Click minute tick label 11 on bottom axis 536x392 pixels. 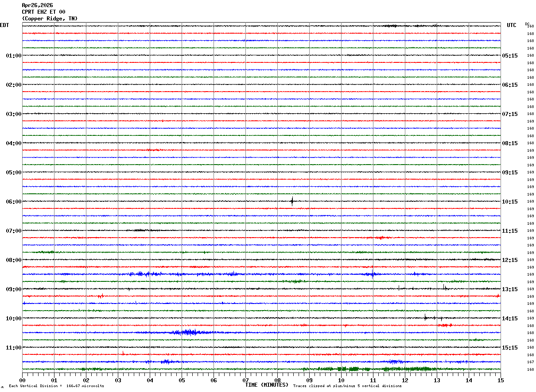coord(373,380)
